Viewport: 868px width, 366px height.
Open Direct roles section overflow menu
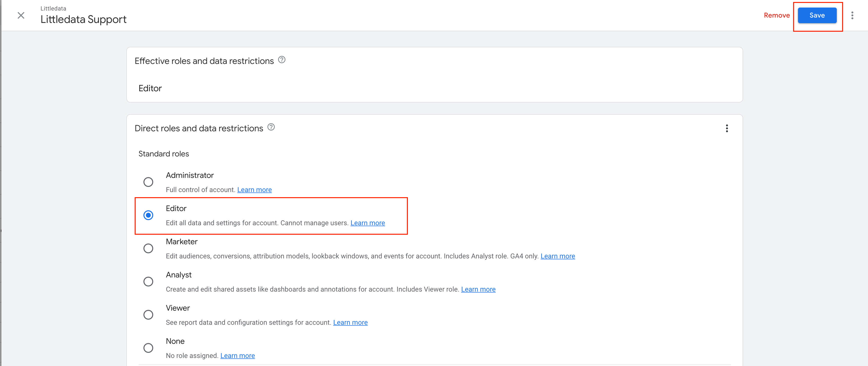coord(727,128)
